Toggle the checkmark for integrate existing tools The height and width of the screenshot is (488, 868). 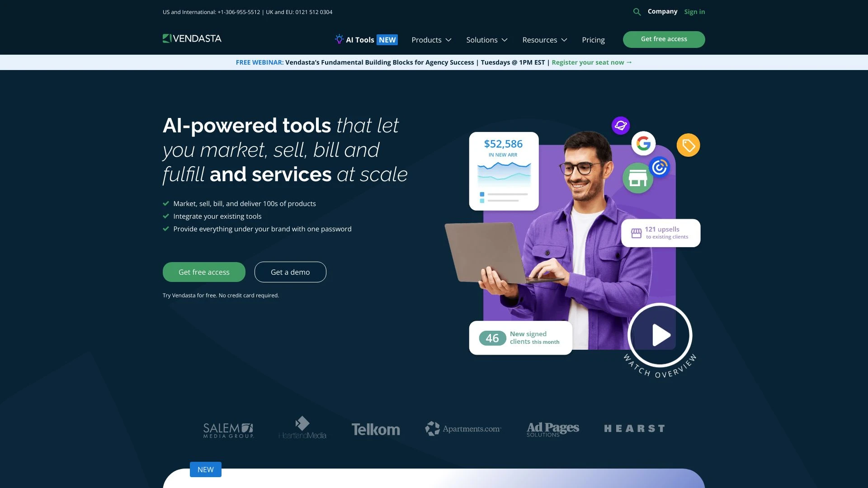166,216
